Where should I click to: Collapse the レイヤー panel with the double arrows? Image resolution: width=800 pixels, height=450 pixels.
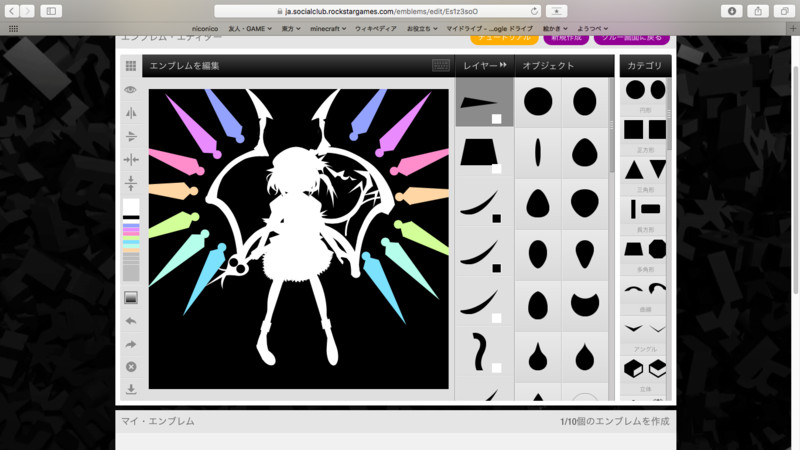point(504,65)
